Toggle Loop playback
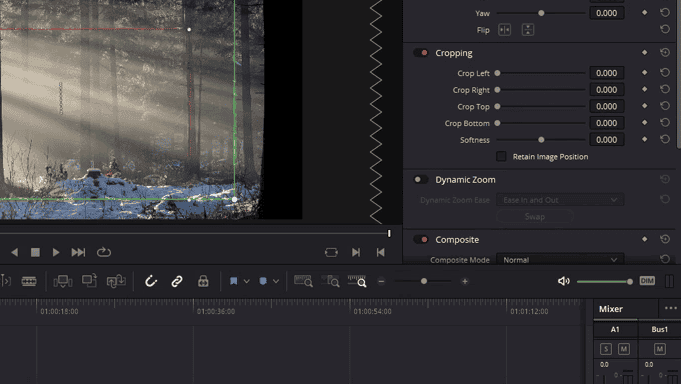 tap(103, 252)
